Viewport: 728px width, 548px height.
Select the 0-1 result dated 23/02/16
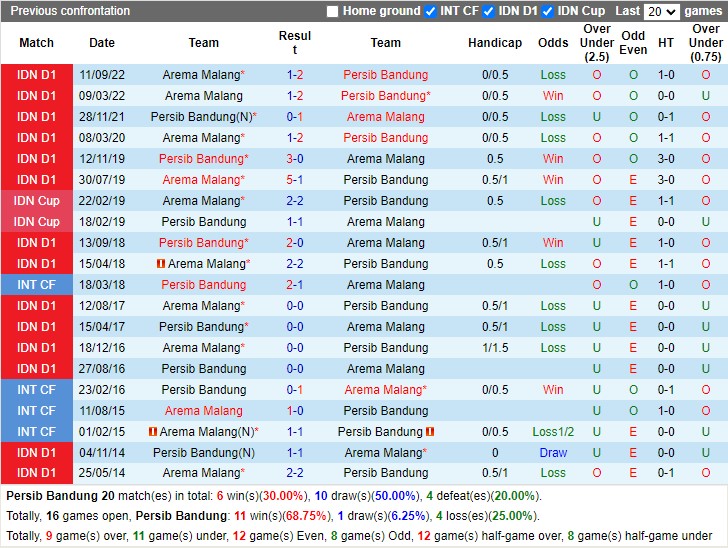pos(295,390)
